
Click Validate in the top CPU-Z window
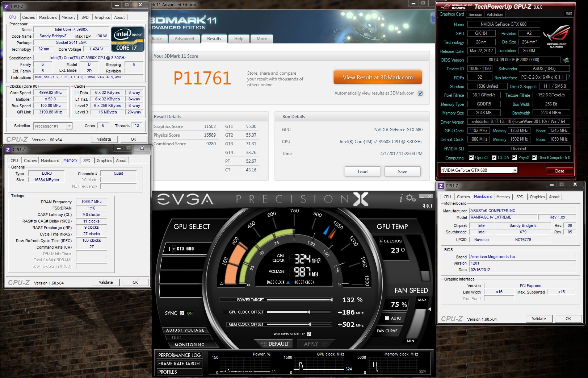pos(104,139)
